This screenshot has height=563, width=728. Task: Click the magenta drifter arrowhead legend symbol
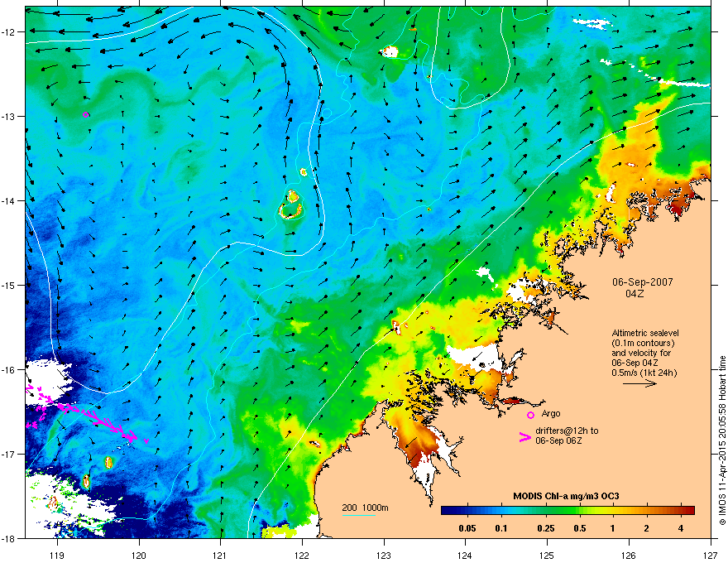pyautogui.click(x=524, y=437)
